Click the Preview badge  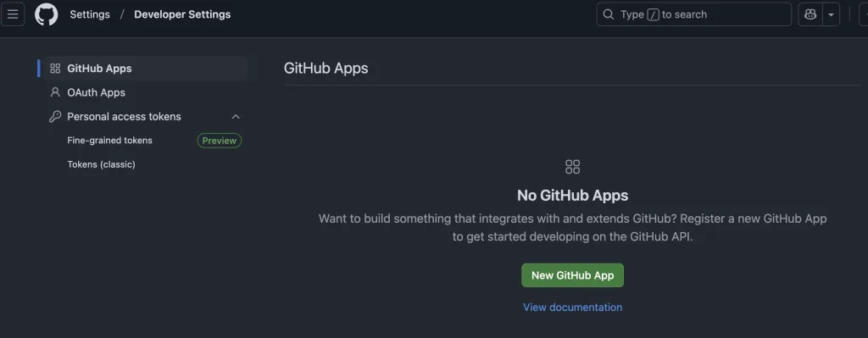coord(220,141)
